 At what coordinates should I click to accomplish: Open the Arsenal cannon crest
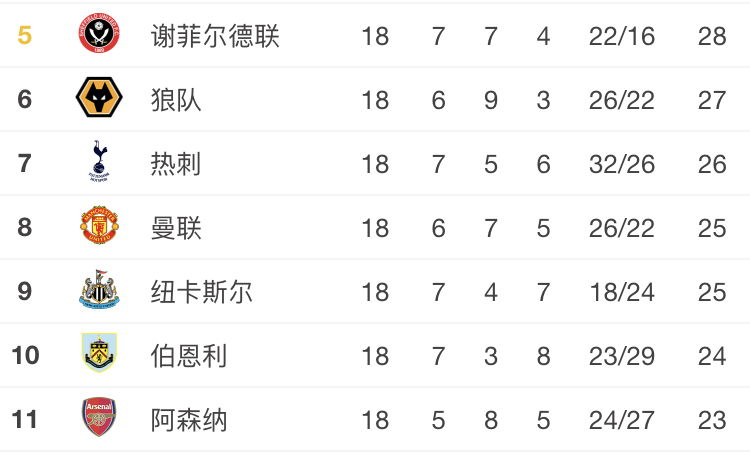point(99,417)
